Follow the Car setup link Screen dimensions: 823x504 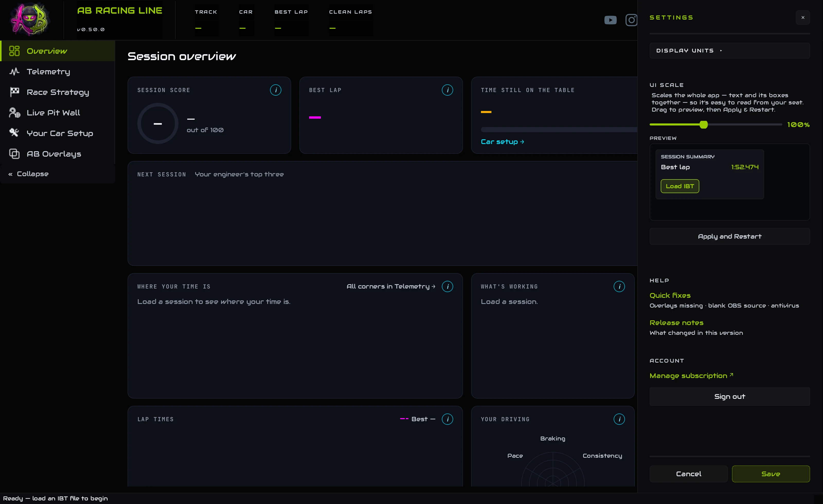coord(502,142)
